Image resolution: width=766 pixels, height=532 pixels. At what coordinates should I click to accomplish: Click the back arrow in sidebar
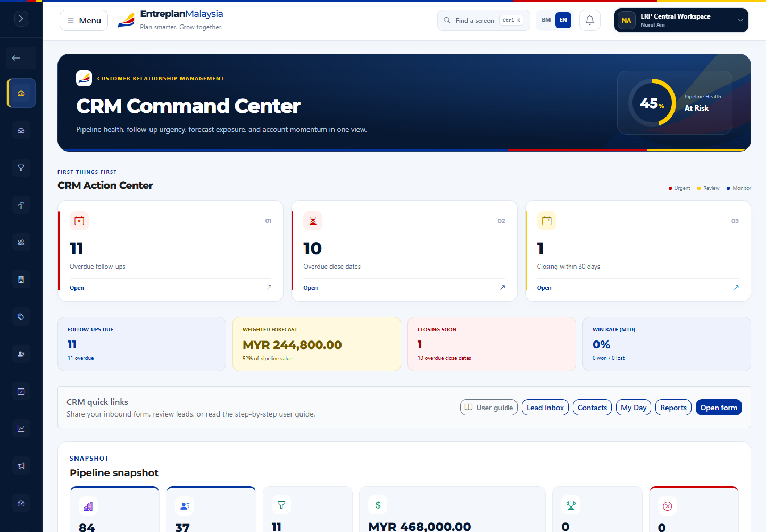click(21, 58)
